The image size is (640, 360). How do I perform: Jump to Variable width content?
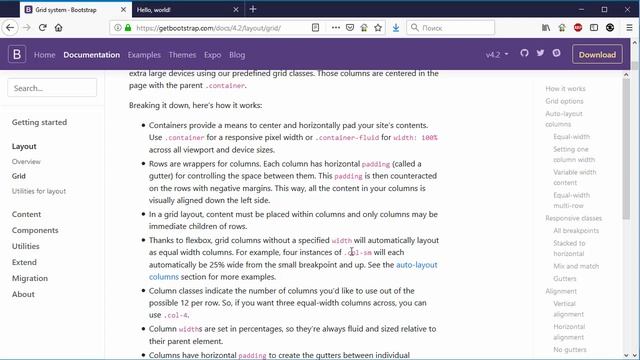(x=575, y=177)
